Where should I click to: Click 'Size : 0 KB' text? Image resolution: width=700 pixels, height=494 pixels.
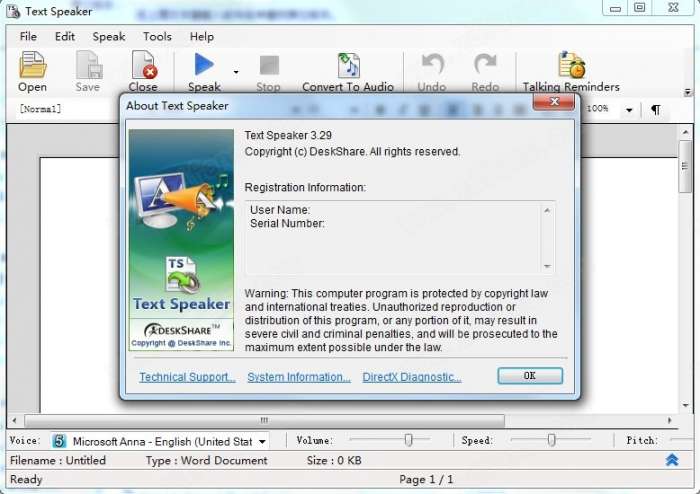point(334,460)
